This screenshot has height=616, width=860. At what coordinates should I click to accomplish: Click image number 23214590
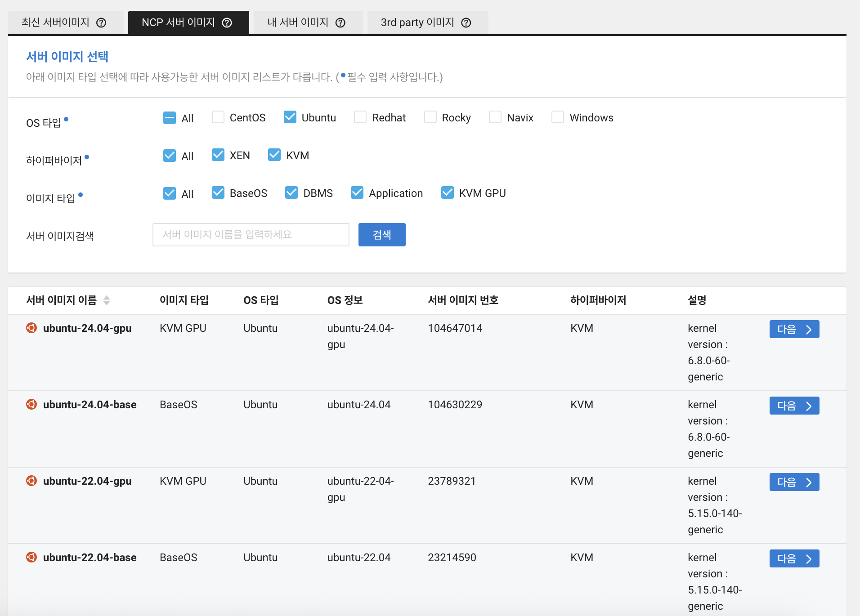[x=452, y=558]
